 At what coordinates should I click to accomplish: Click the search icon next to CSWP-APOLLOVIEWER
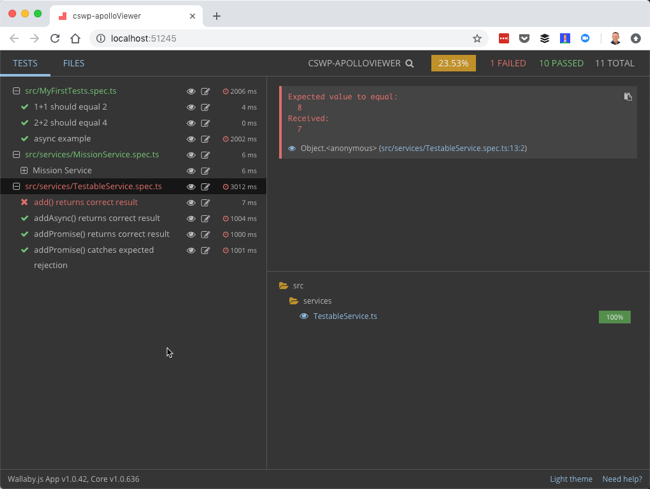pyautogui.click(x=409, y=63)
